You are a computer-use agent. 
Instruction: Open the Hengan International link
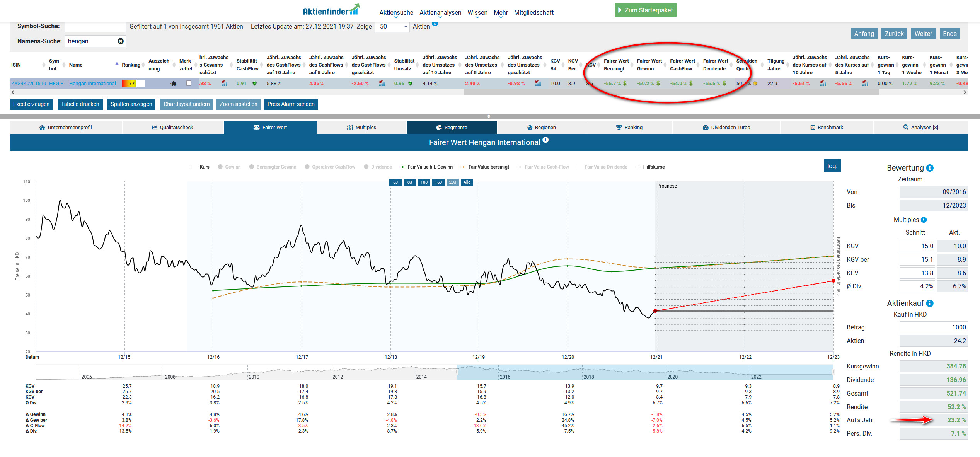92,84
